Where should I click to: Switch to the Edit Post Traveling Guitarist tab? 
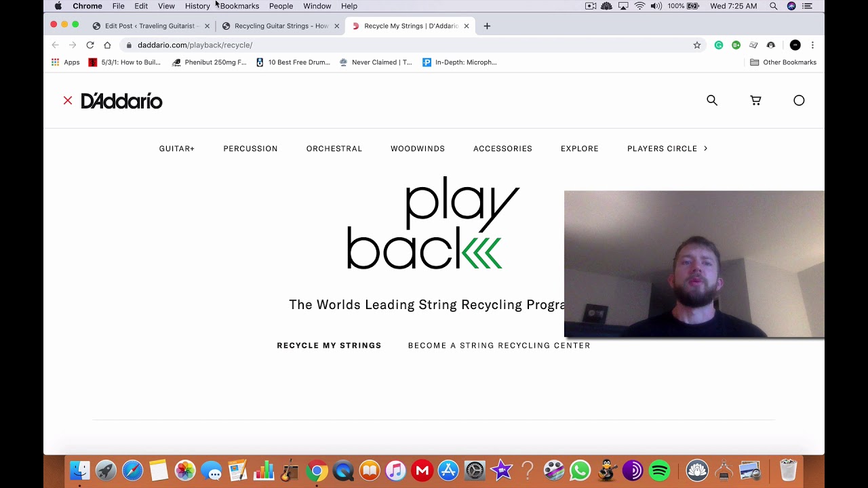pyautogui.click(x=150, y=26)
